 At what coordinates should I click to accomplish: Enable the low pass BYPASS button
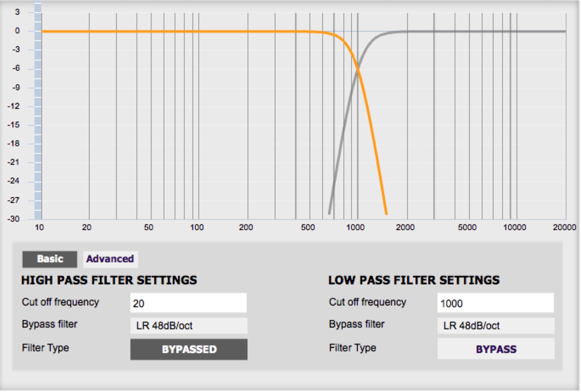tap(495, 349)
